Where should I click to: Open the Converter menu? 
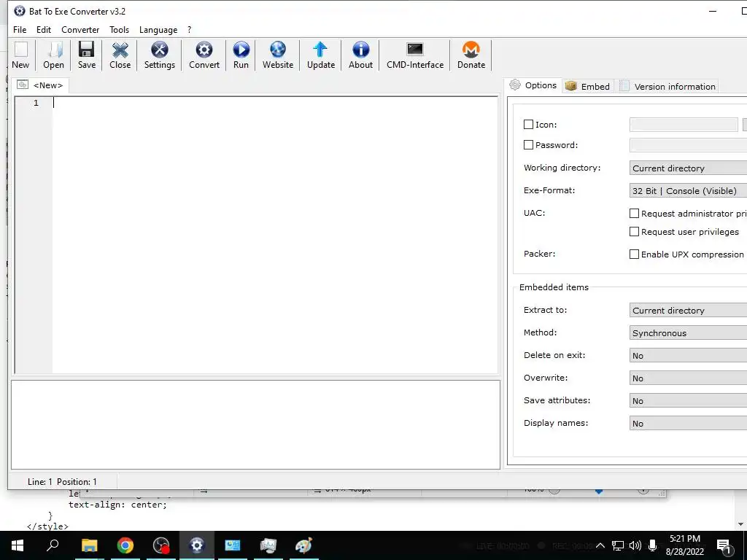(x=80, y=29)
